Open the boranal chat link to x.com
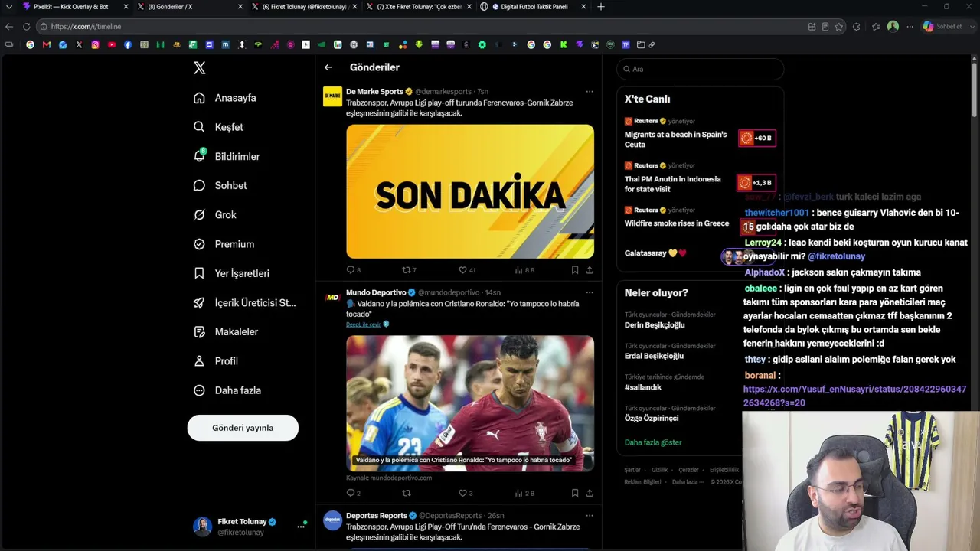The width and height of the screenshot is (980, 551). pyautogui.click(x=854, y=396)
